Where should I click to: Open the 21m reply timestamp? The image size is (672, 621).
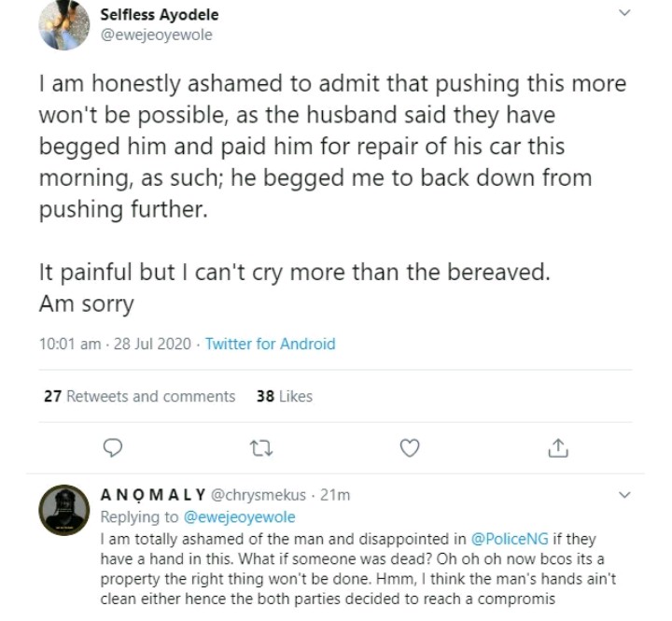(x=335, y=496)
